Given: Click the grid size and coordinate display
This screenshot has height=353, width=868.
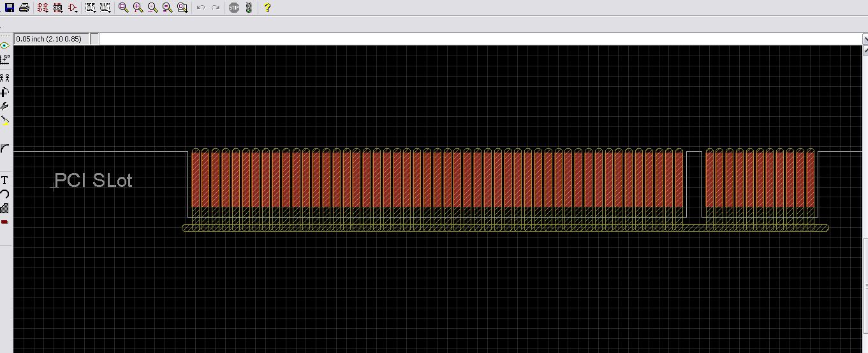Looking at the screenshot, I should [52, 39].
